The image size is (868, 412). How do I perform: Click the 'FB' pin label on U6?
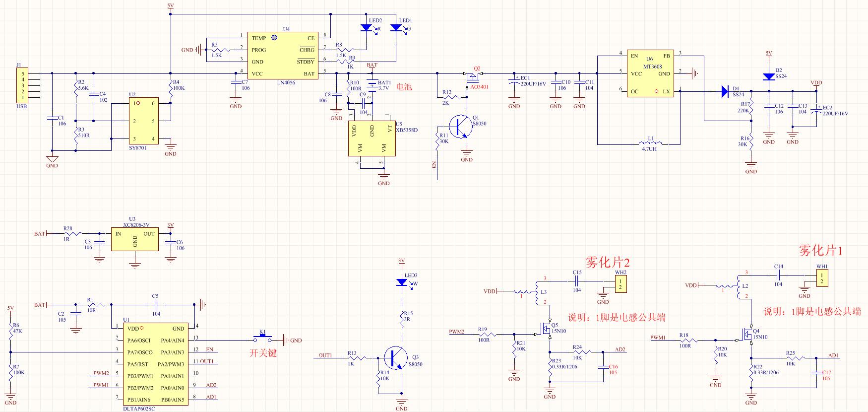(x=667, y=56)
